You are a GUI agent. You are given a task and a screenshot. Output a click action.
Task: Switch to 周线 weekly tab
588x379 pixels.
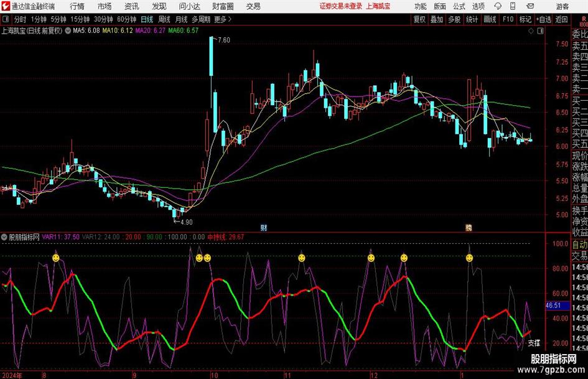pos(164,19)
